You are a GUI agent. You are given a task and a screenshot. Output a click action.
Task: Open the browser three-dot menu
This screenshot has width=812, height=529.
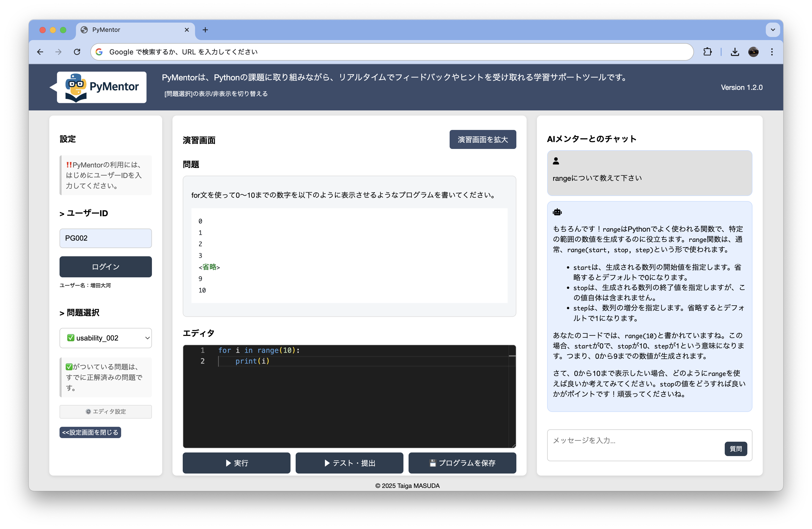pos(772,52)
